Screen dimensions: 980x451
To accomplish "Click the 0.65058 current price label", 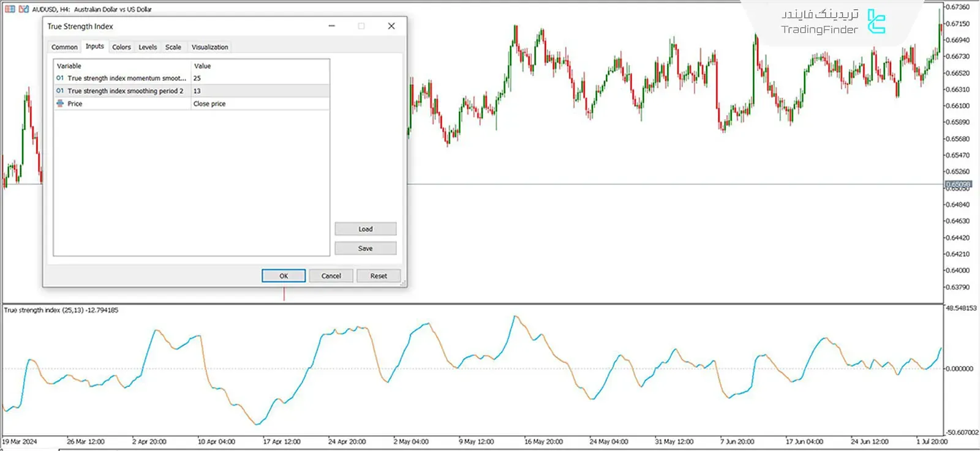I will 959,184.
